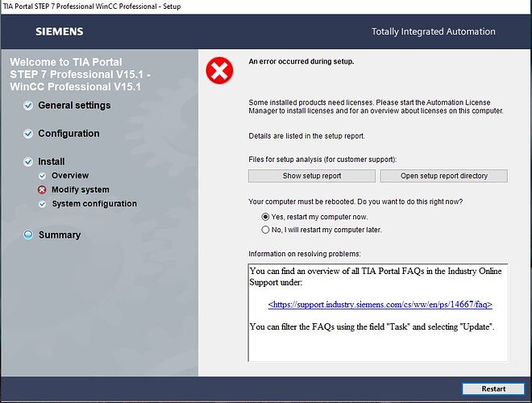This screenshot has height=403, width=532.
Task: Click the sentence about filtering FAQs by Task
Action: 372,326
